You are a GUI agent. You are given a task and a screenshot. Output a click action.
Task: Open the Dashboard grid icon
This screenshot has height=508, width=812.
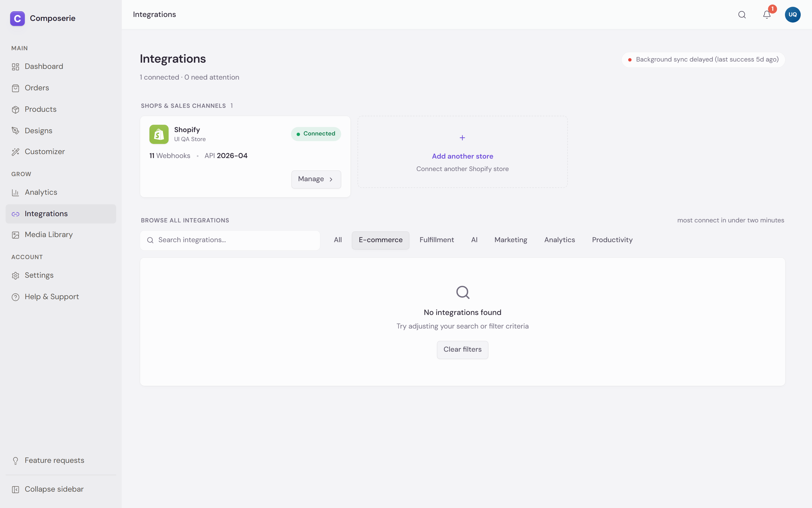pos(16,67)
